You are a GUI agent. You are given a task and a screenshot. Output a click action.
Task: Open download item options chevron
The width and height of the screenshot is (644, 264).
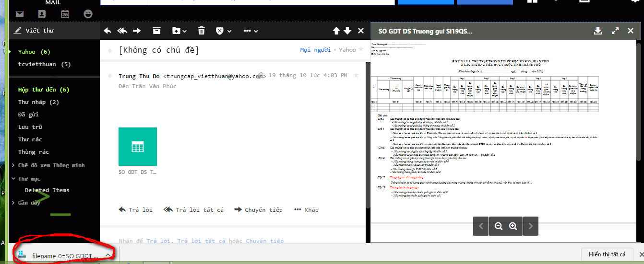coord(108,255)
